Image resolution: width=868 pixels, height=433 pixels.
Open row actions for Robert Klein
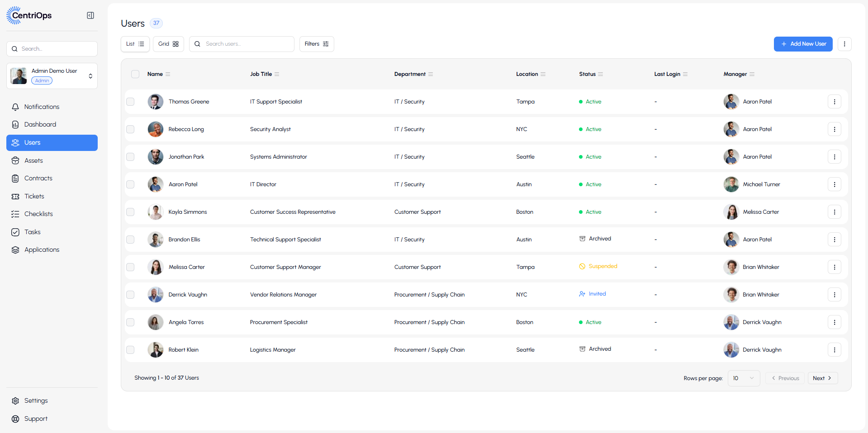tap(835, 350)
